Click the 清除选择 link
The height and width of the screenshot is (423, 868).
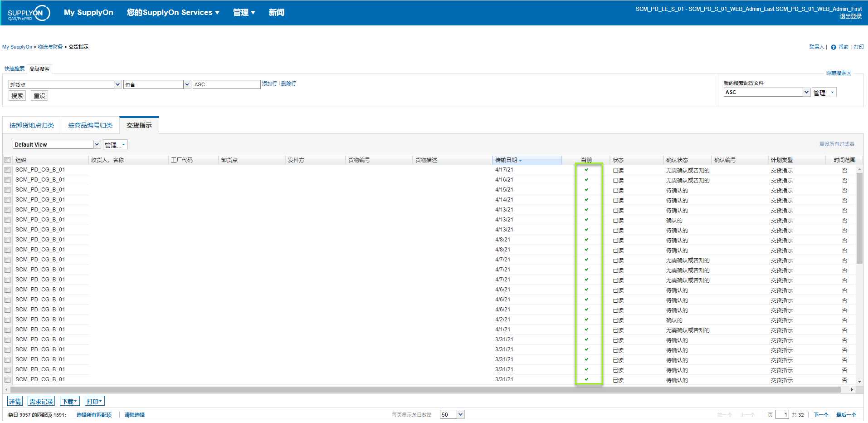pos(135,415)
